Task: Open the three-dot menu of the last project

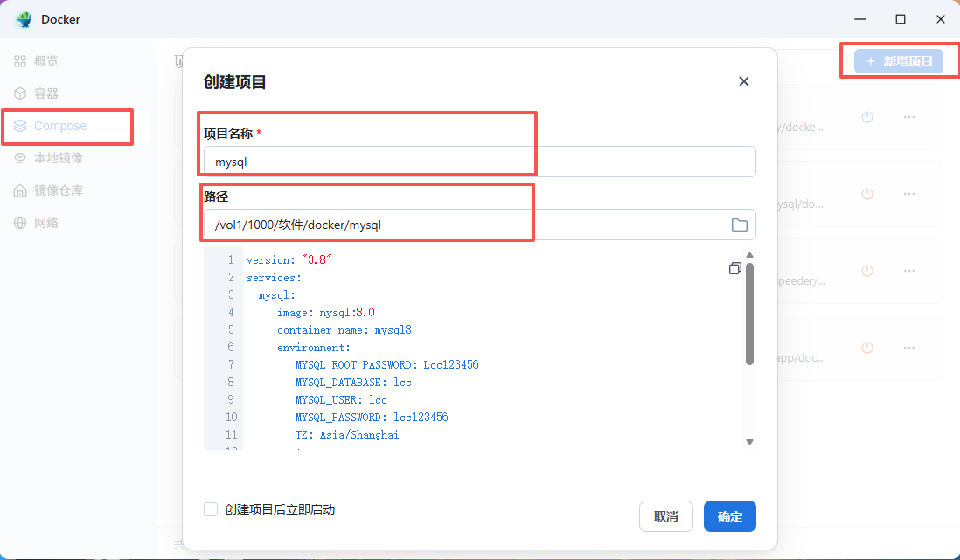Action: [909, 348]
